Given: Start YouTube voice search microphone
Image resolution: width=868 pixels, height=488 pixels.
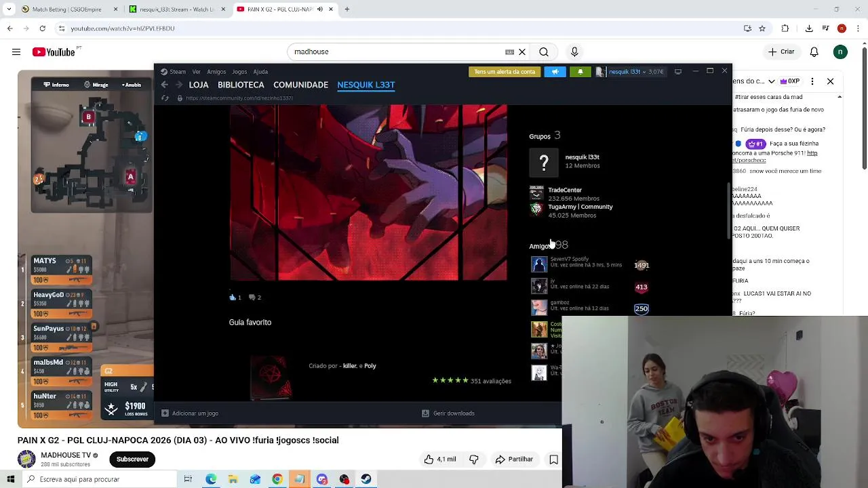Looking at the screenshot, I should click(x=574, y=52).
